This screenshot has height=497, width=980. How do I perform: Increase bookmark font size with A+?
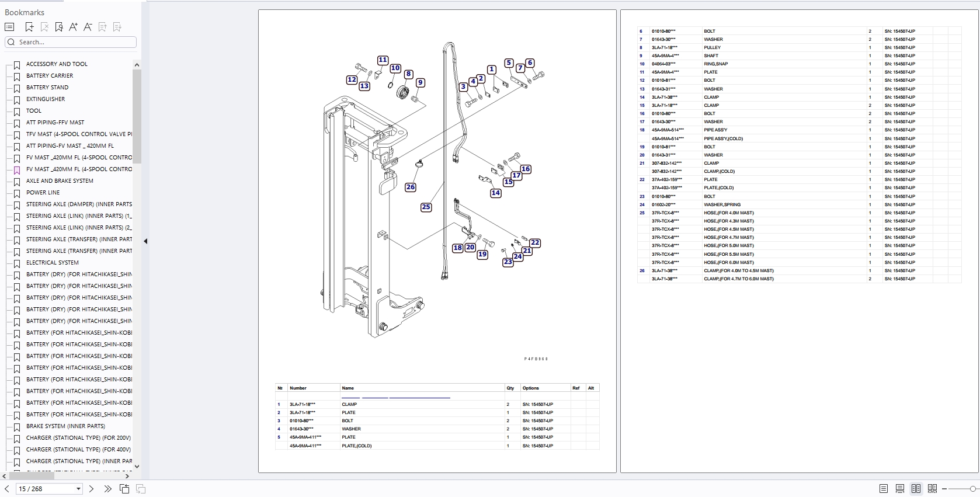pos(73,27)
